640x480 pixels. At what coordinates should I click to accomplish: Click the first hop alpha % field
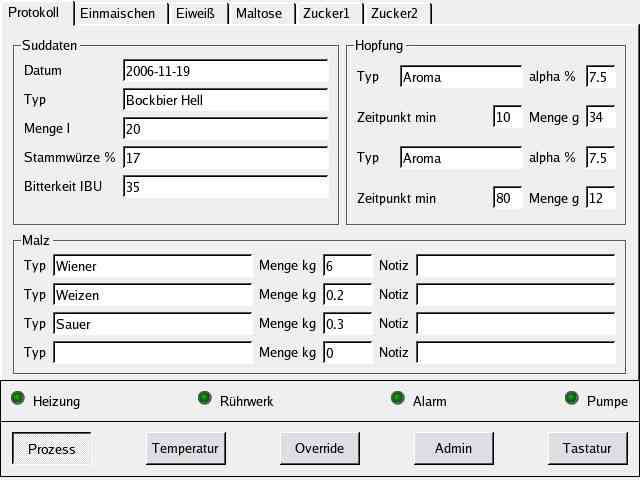(600, 77)
